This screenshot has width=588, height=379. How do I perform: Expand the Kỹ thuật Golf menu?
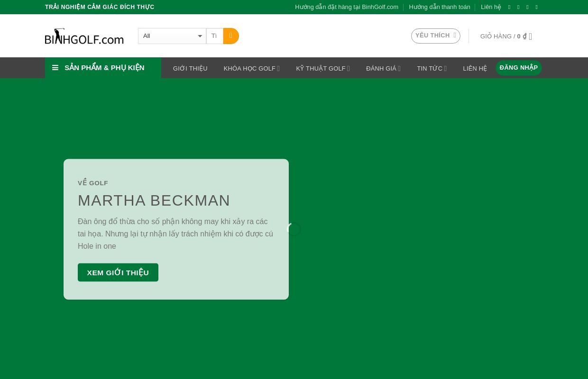click(322, 68)
